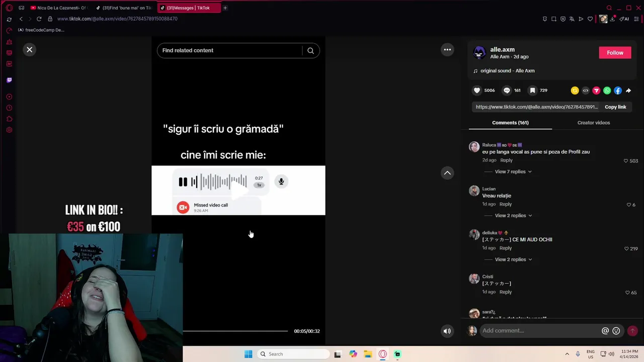The width and height of the screenshot is (644, 362).
Task: Like deliuka's comment with 219 likes
Action: 626,248
